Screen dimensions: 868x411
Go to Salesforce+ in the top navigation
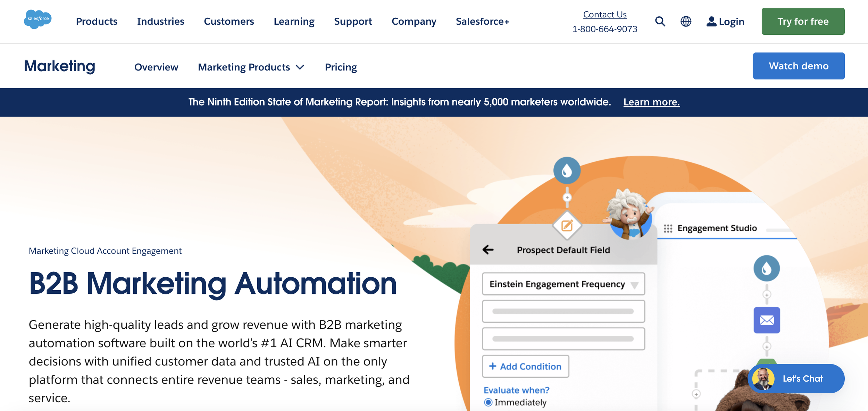[482, 22]
